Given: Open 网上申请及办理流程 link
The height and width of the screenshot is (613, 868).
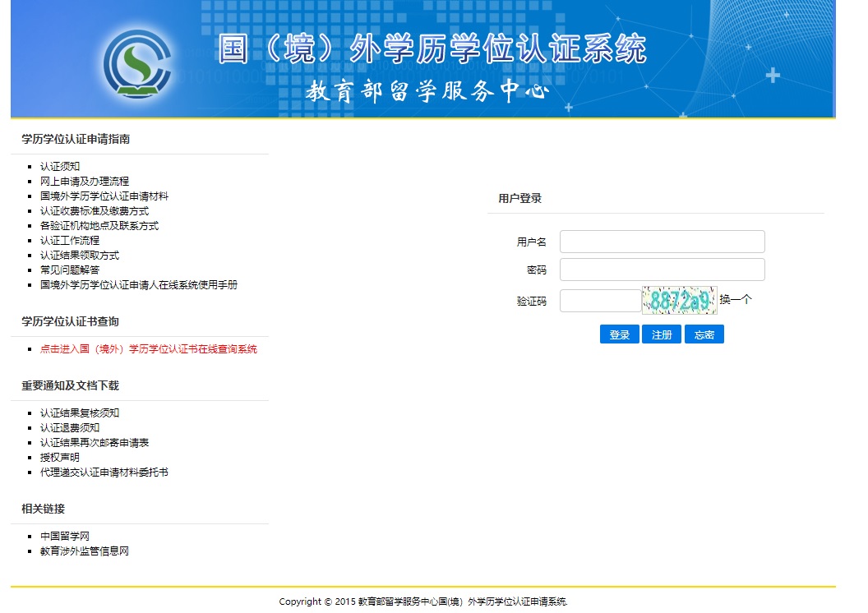Looking at the screenshot, I should tap(84, 181).
